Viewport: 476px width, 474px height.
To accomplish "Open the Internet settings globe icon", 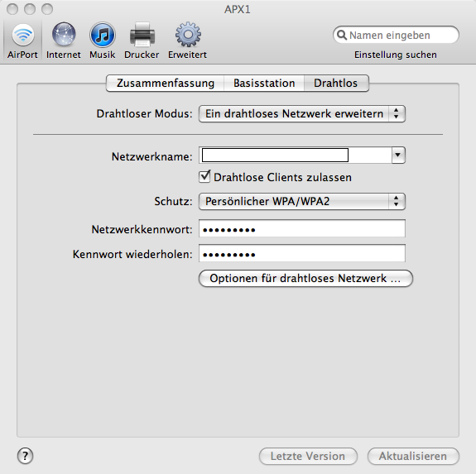I will click(64, 35).
